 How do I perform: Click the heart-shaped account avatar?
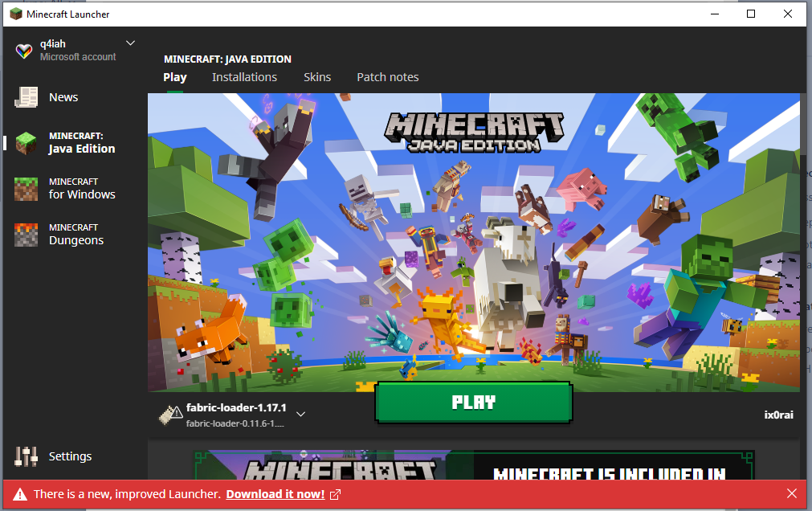24,51
